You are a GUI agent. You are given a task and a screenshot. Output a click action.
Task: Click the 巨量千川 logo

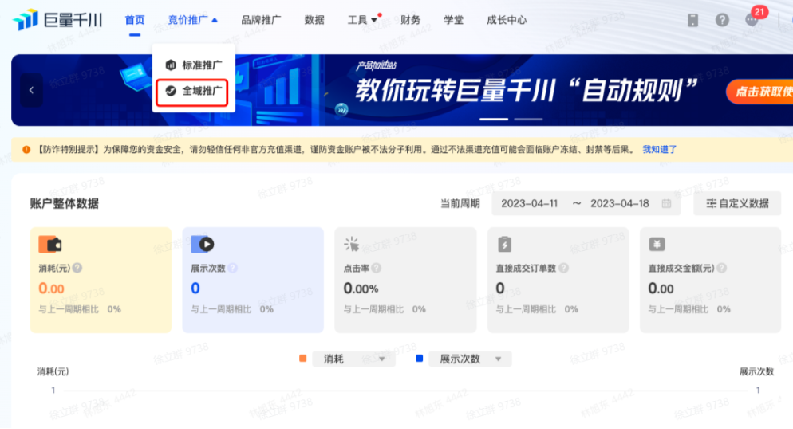(x=57, y=20)
